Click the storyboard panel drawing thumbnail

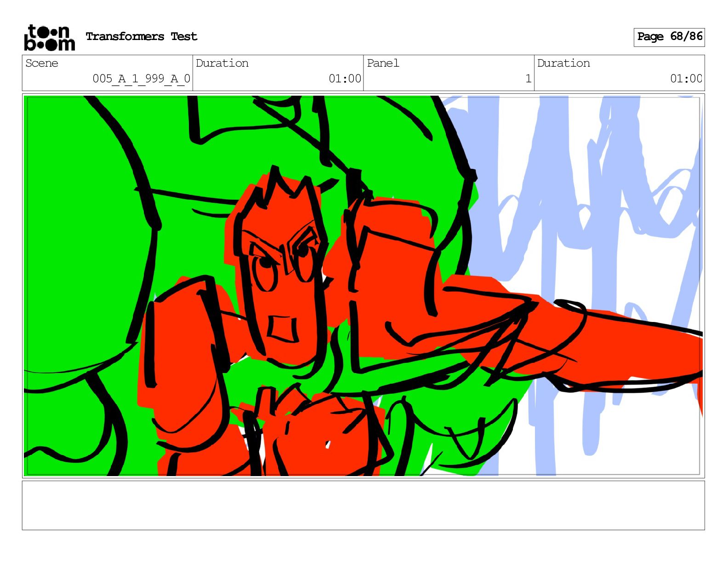coord(363,286)
